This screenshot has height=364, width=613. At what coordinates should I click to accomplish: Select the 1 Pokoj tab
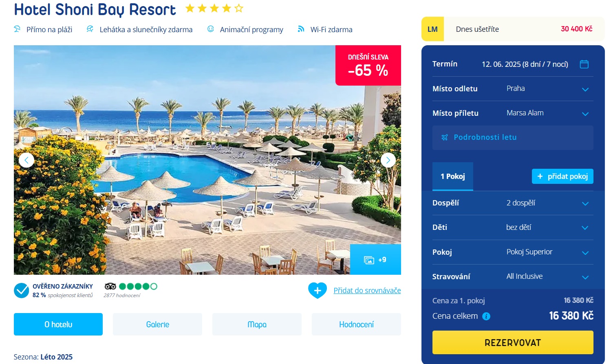(453, 176)
